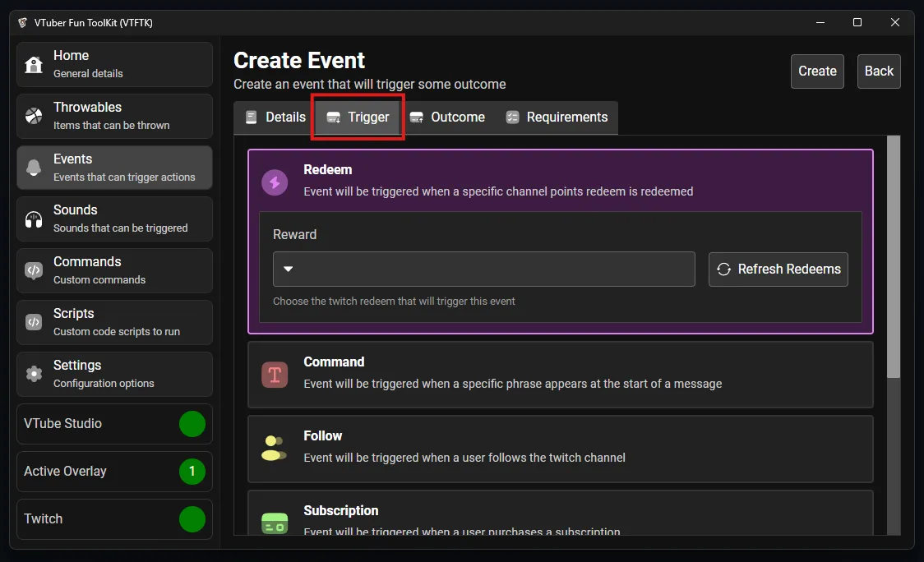The height and width of the screenshot is (562, 924).
Task: Choose the Follow trigger option
Action: coord(560,448)
